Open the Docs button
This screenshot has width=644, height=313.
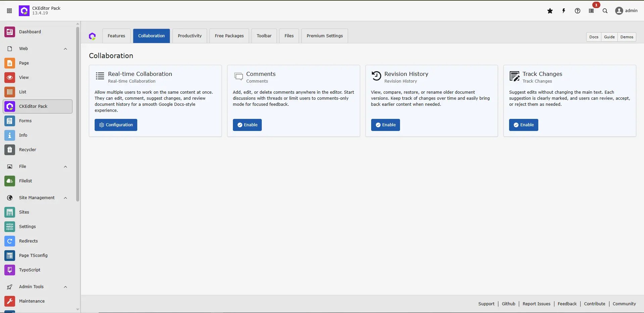pos(594,37)
